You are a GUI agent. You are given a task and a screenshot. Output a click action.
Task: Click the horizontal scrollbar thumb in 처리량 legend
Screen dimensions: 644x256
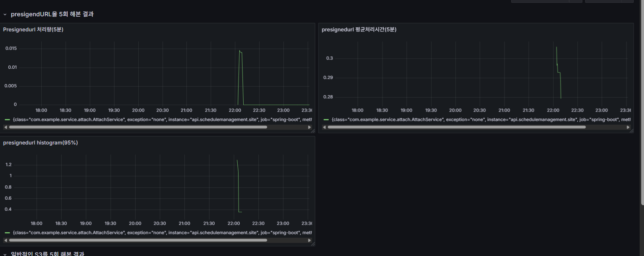pos(138,127)
